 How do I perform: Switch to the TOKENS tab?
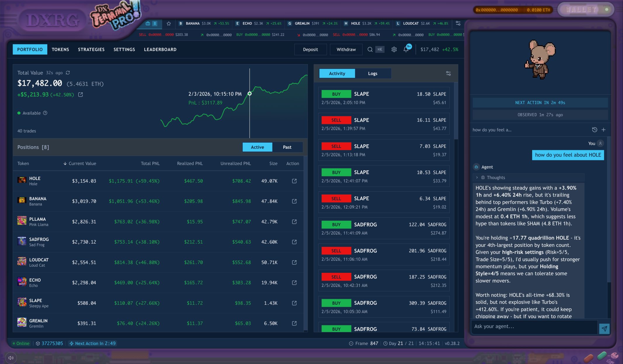pos(60,49)
